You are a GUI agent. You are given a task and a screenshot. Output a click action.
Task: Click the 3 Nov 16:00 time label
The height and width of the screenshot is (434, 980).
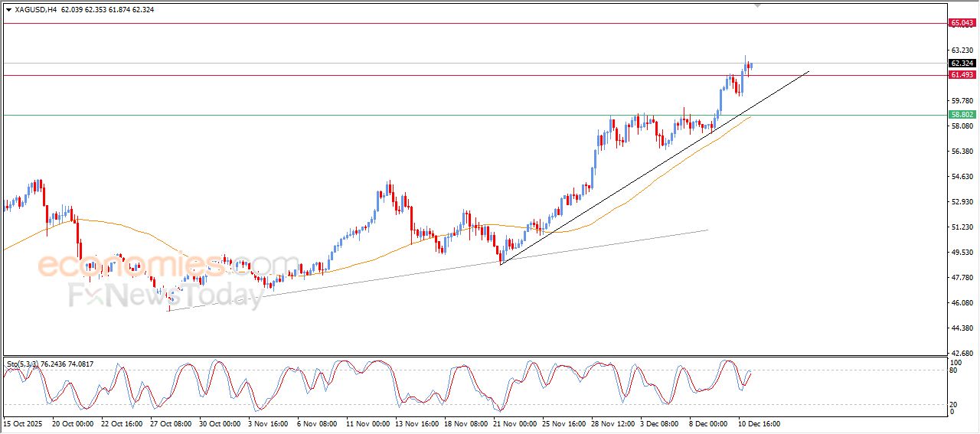(269, 423)
